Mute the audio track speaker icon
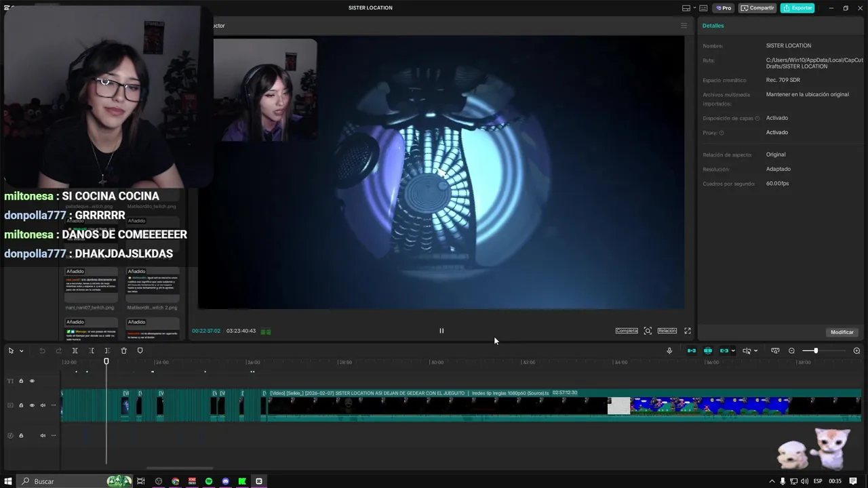 43,435
